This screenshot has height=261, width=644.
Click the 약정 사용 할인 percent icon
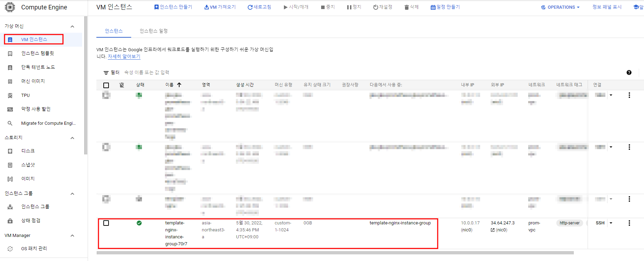pos(10,109)
